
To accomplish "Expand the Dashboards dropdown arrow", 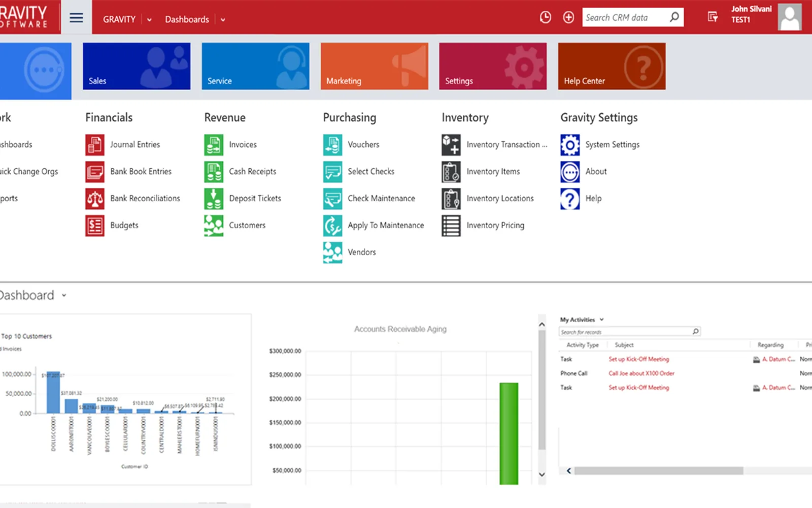I will (223, 20).
